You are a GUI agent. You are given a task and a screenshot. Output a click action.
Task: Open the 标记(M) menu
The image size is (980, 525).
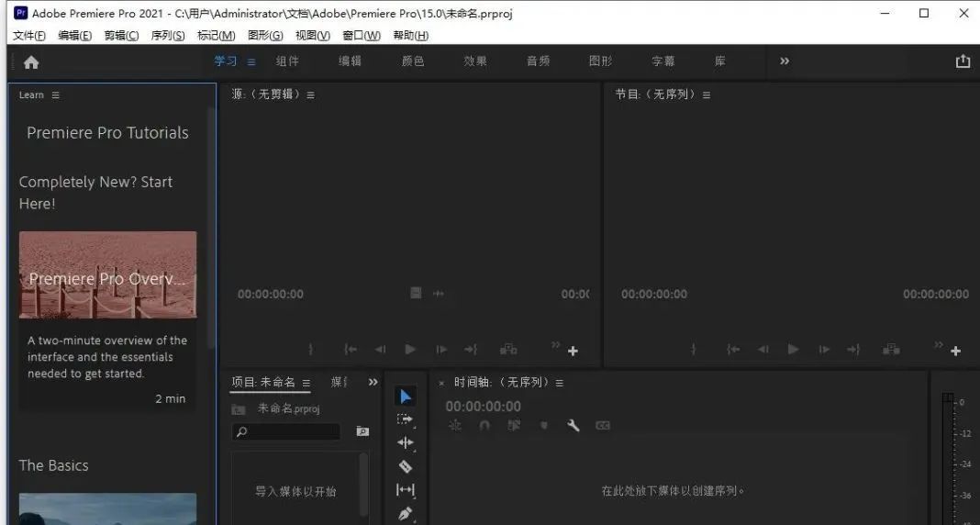(217, 36)
